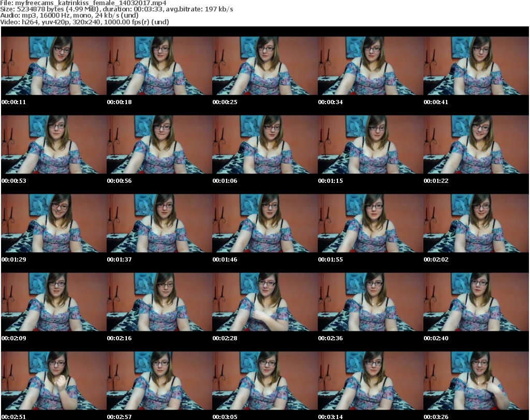Open the frame captured at 00:03:05
Viewport: 530px width, 420px height.
(264, 381)
